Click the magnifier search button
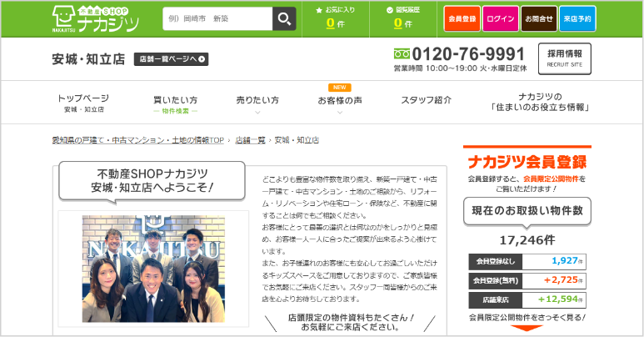Viewport: 644px width, 337px height. [284, 18]
